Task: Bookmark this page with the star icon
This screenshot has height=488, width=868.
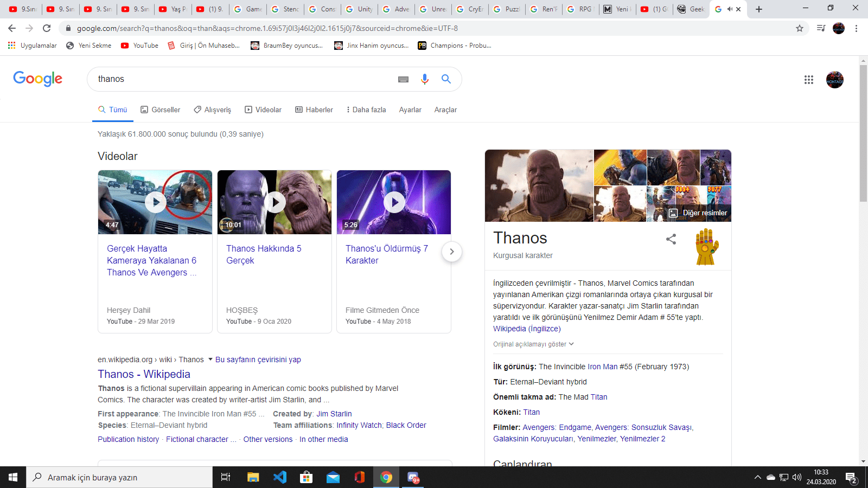Action: tap(800, 28)
